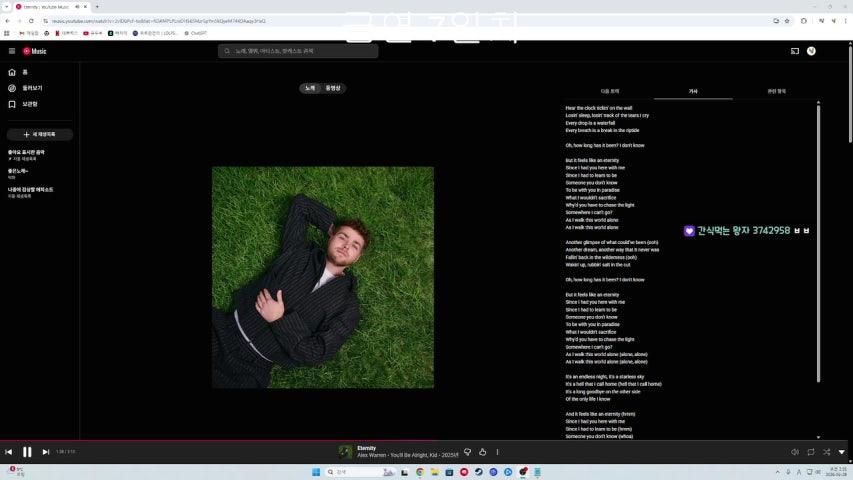Dislike the song Eternity
853x480 pixels.
(x=467, y=452)
